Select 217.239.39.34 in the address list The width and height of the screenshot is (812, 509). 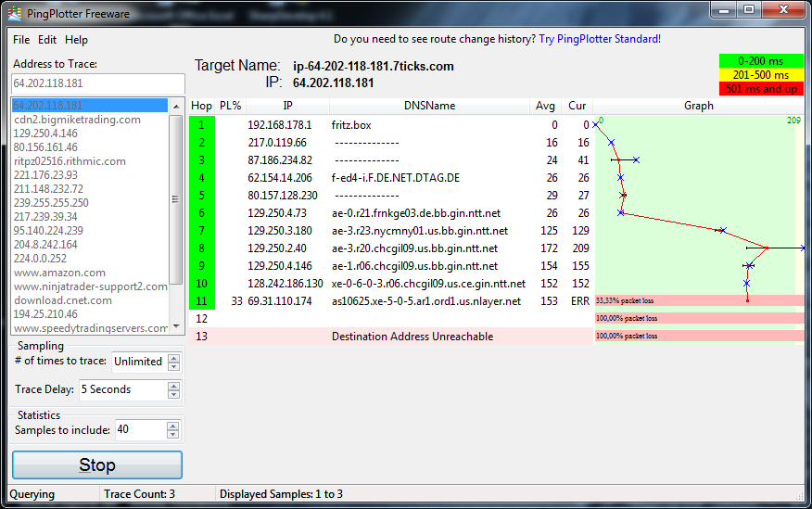(x=90, y=217)
